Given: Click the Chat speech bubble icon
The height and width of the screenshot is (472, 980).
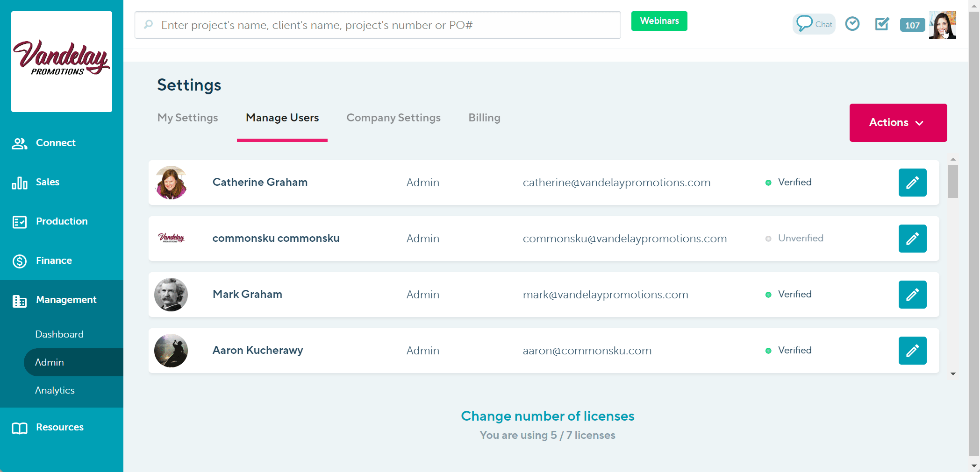Looking at the screenshot, I should (805, 23).
